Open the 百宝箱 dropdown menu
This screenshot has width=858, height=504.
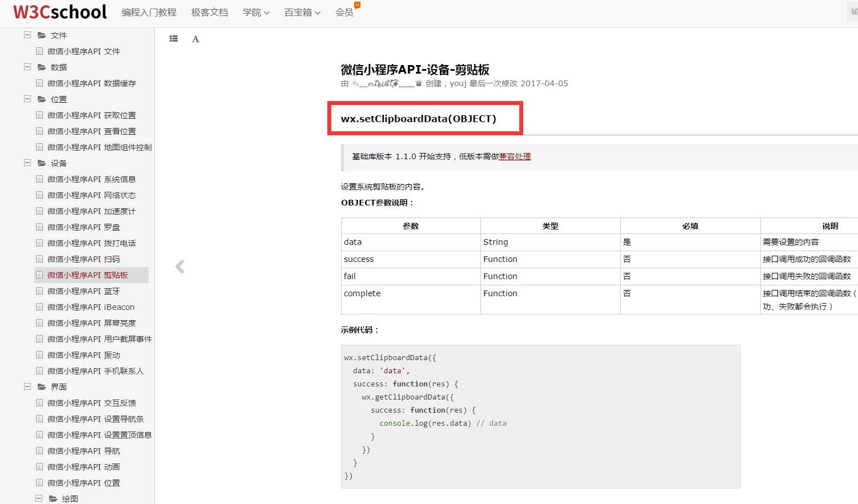click(x=303, y=13)
